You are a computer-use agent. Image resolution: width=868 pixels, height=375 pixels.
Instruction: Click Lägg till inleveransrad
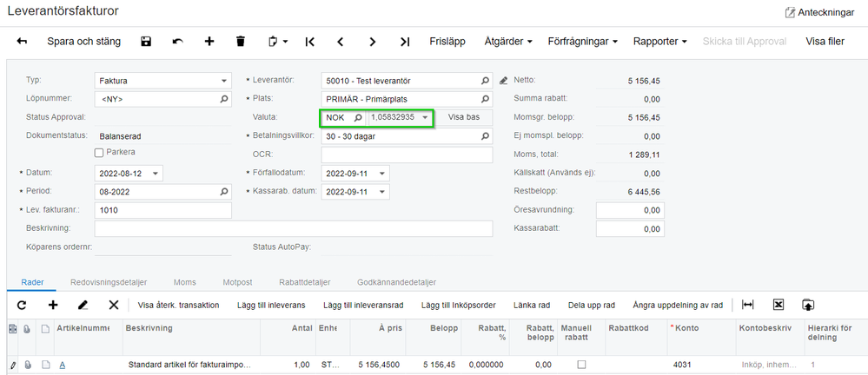point(362,305)
